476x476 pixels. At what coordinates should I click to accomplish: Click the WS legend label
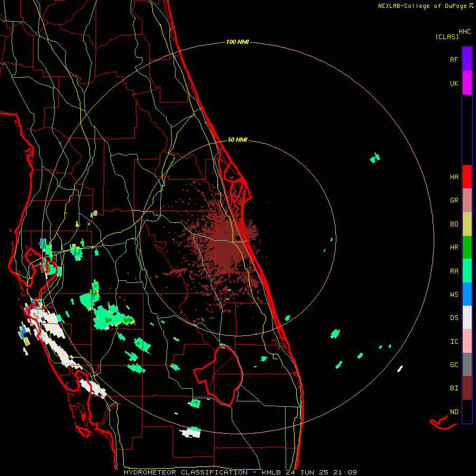[x=454, y=295]
